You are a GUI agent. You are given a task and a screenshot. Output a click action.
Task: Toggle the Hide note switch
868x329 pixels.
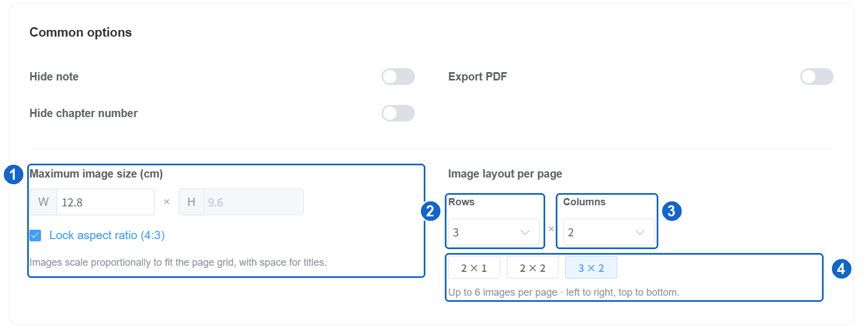[398, 77]
